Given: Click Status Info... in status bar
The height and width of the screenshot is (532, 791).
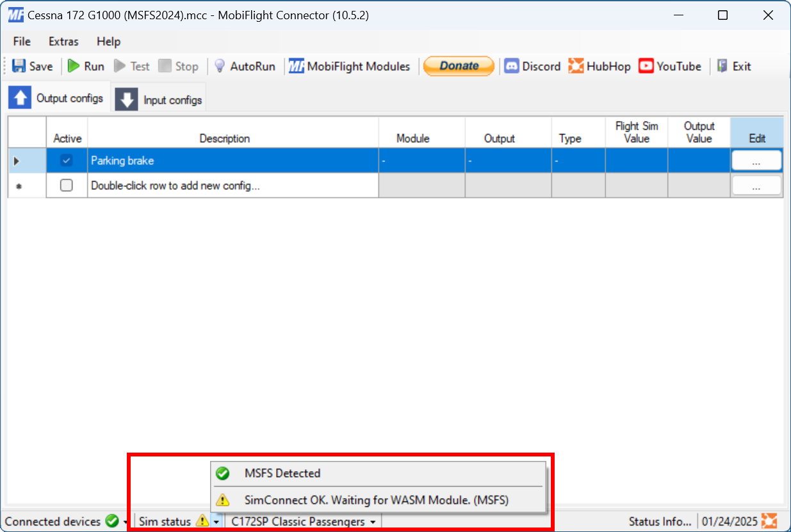Looking at the screenshot, I should [660, 522].
